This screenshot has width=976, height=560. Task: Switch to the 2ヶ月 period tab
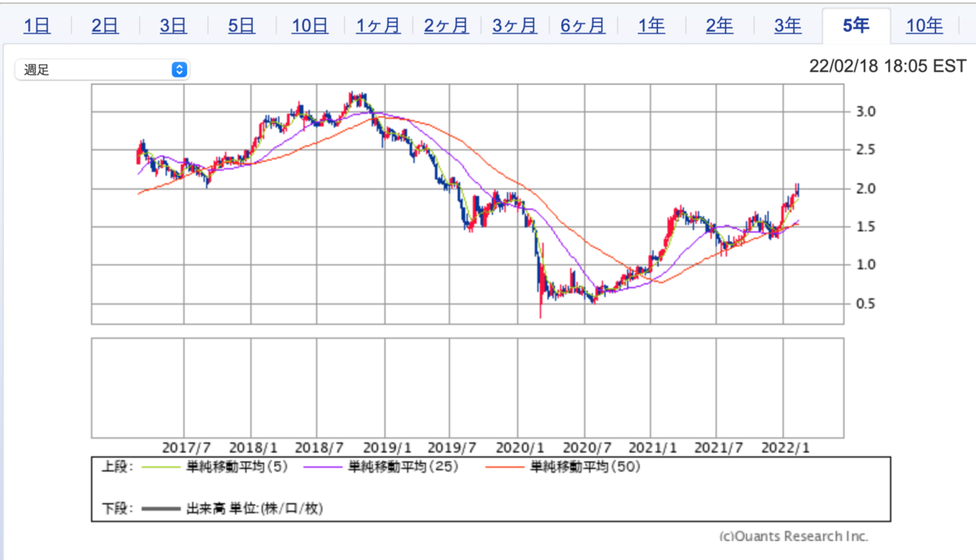447,26
